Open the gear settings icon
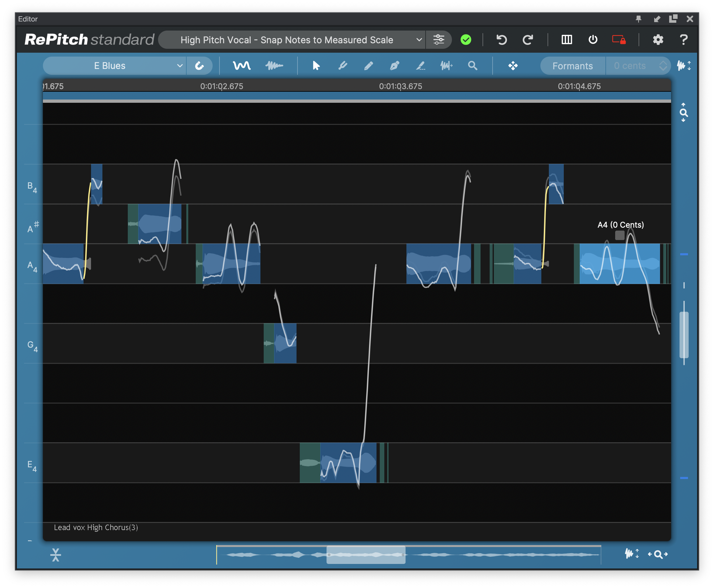This screenshot has width=714, height=588. [657, 40]
